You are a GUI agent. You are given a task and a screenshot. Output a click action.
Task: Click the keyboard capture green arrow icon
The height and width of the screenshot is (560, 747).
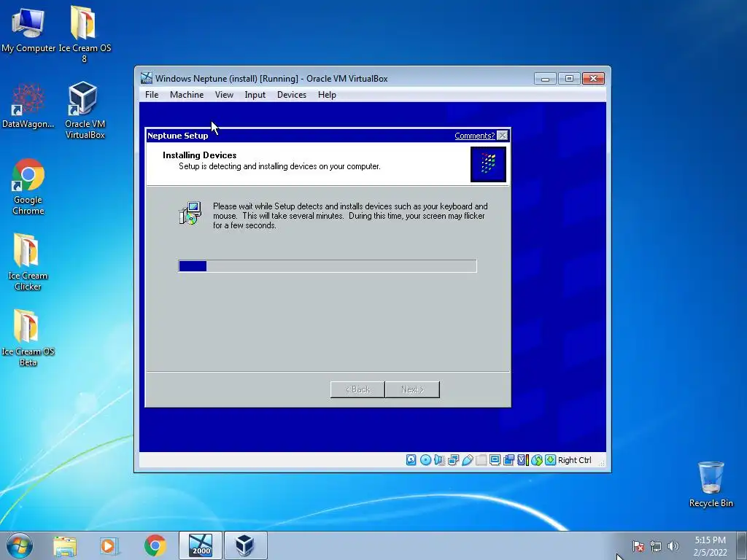click(550, 459)
